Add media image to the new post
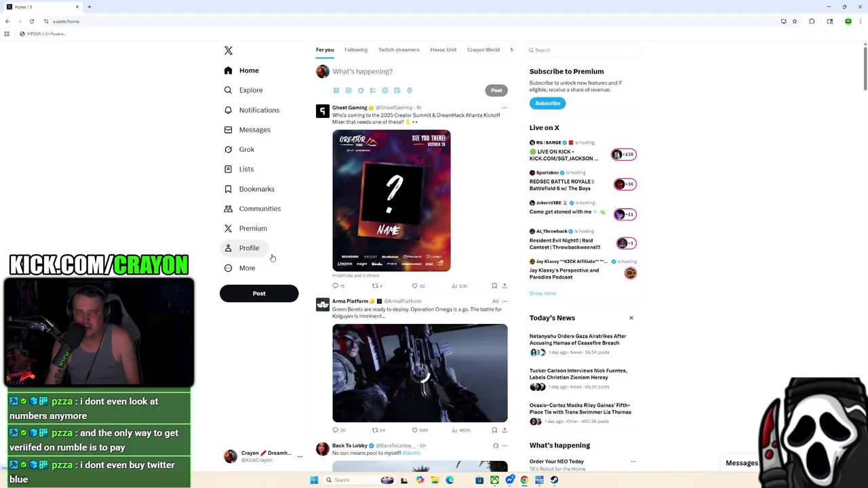This screenshot has width=868, height=488. click(x=336, y=90)
